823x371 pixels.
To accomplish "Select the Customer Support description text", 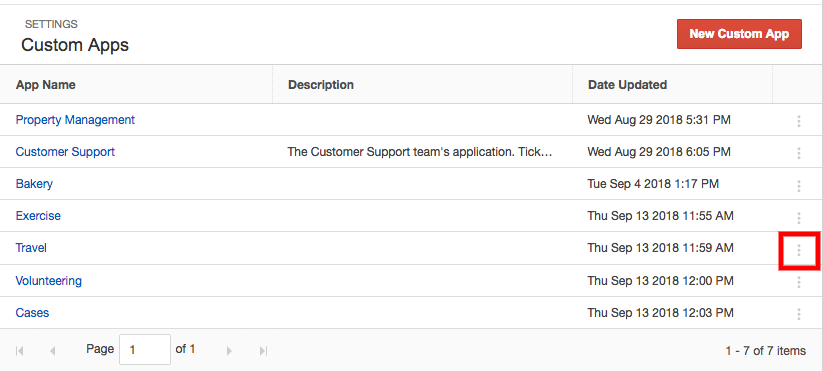I will 420,152.
